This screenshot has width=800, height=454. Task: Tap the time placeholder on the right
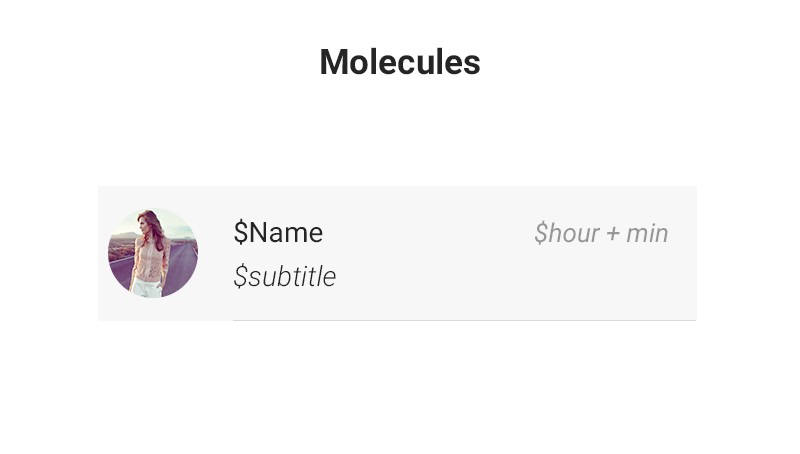(x=600, y=234)
